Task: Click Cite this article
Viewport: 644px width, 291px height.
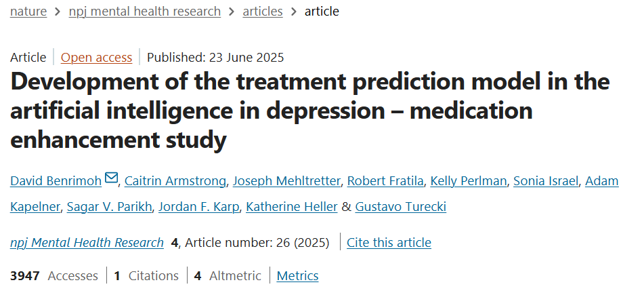Action: tap(389, 242)
